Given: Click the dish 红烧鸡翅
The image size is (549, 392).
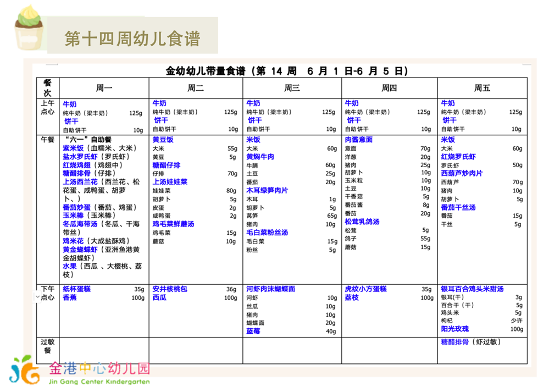Looking at the screenshot, I should 77,165.
